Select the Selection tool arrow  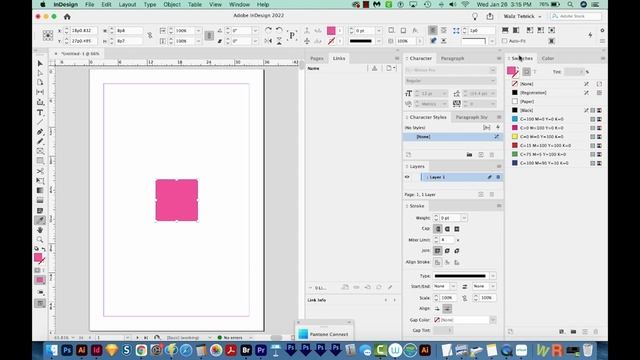(x=40, y=63)
